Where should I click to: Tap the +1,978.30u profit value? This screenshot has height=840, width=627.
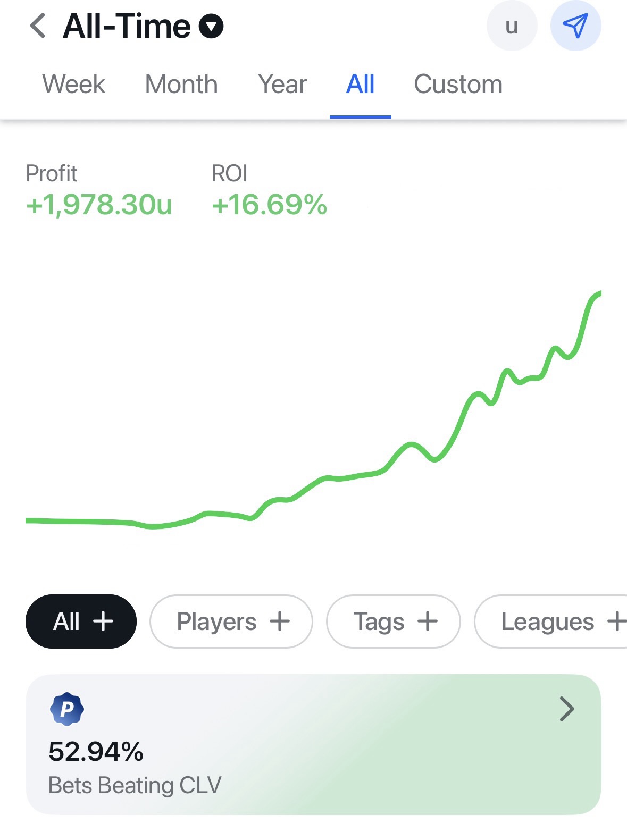click(99, 205)
